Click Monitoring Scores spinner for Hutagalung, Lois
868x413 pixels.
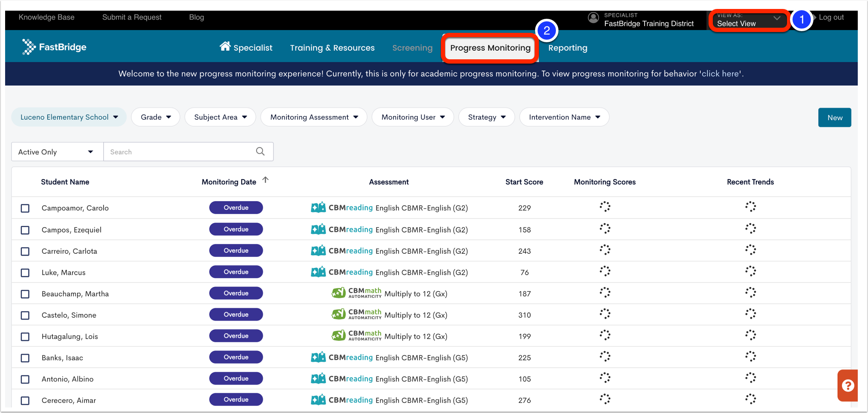click(605, 335)
